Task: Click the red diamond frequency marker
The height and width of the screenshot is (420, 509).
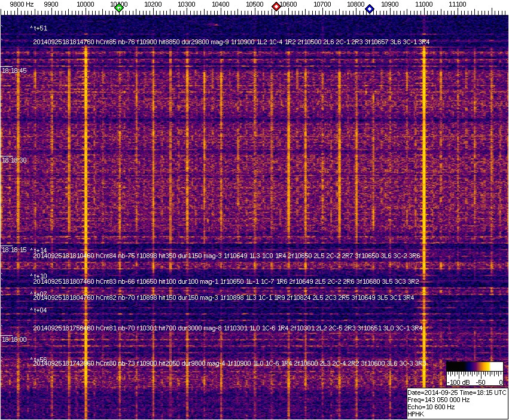Action: click(x=276, y=7)
